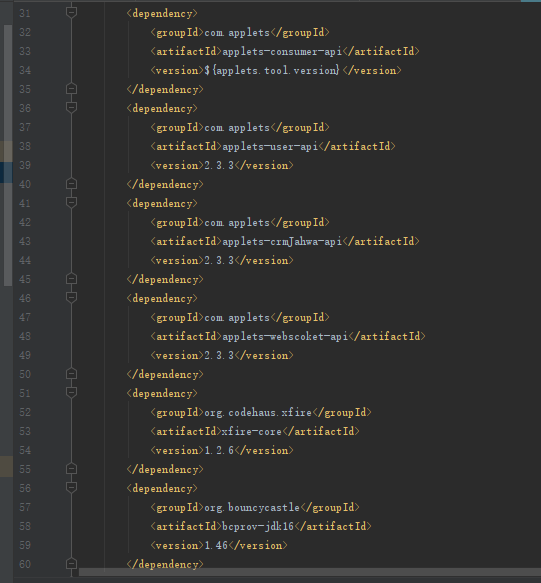Collapse the bouncycastle dependency at line 56

71,487
